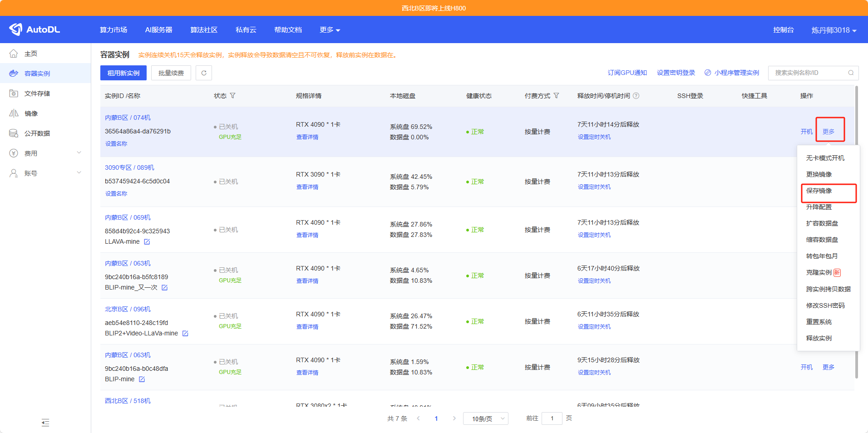
Task: Edit name of BLIP2+Video-LLaVa-mine instance
Action: click(x=185, y=334)
